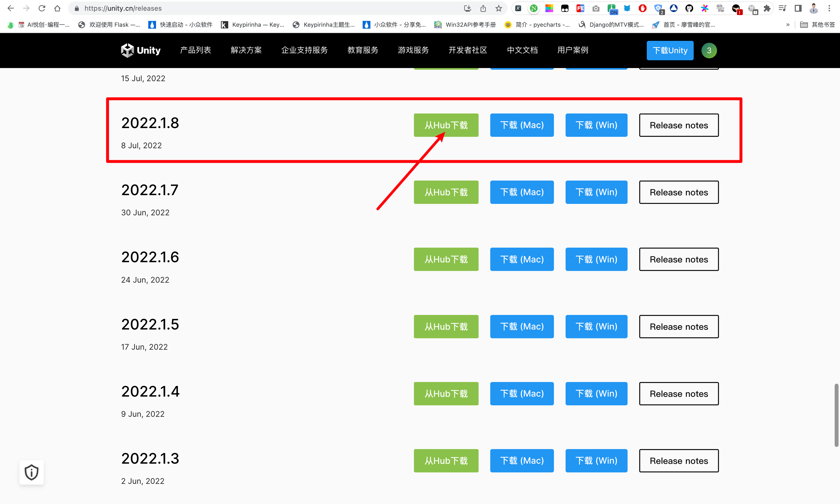Open the 首页 - 廖雪峰的官 bookmark
This screenshot has width=840, height=504.
tap(683, 25)
